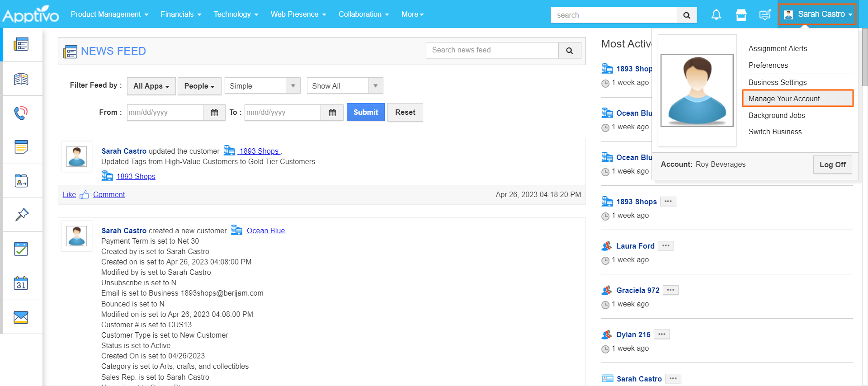Select Background Jobs from user menu
Viewport: 868px width, 386px height.
777,115
